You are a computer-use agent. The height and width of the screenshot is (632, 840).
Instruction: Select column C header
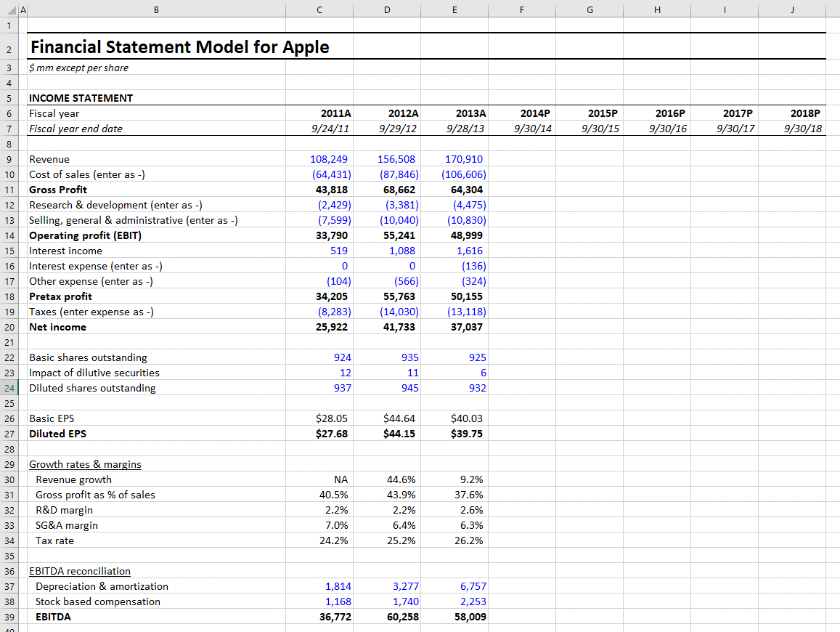click(319, 9)
